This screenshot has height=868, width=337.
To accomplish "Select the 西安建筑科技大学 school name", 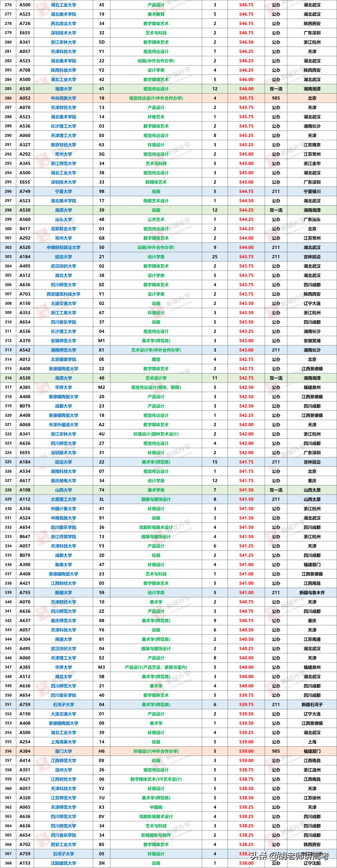I will click(x=63, y=294).
